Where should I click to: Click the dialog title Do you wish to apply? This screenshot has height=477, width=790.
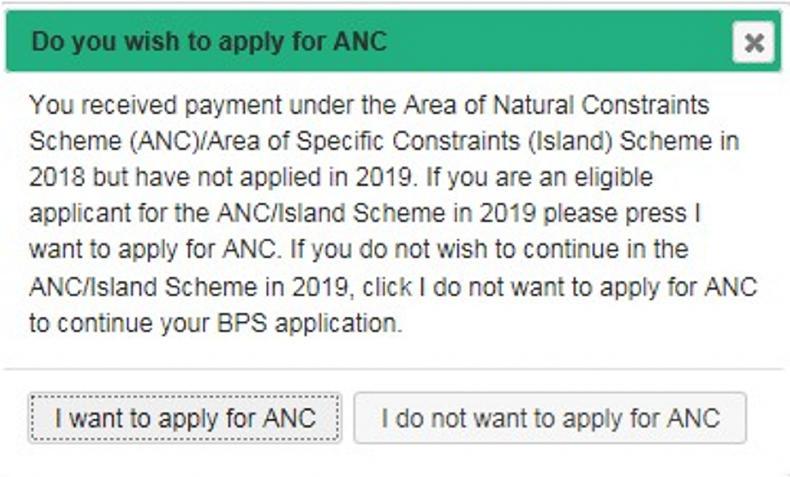coord(209,42)
